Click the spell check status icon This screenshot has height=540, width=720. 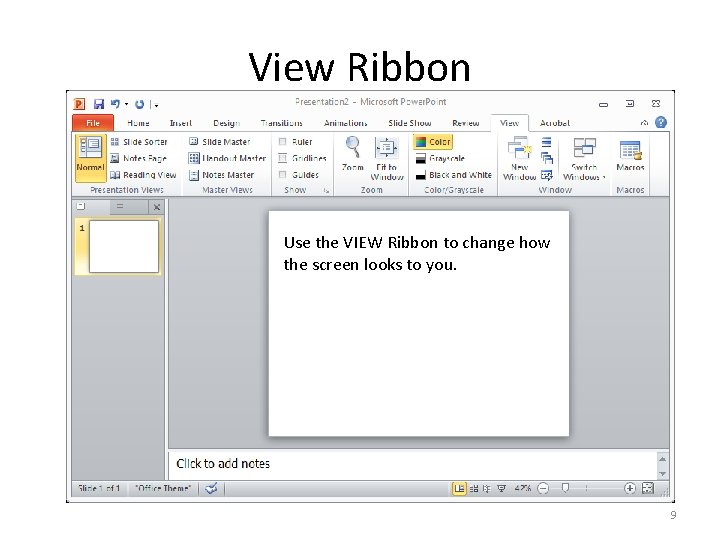click(211, 489)
